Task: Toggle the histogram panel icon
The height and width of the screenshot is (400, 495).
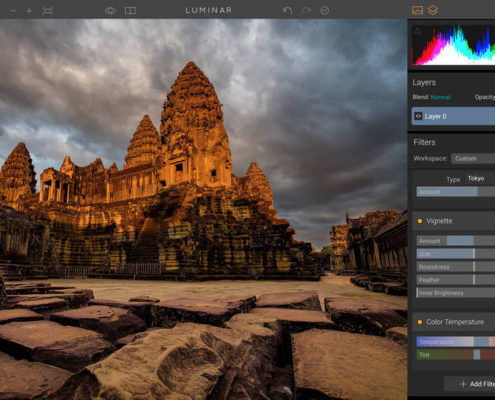Action: click(x=417, y=10)
